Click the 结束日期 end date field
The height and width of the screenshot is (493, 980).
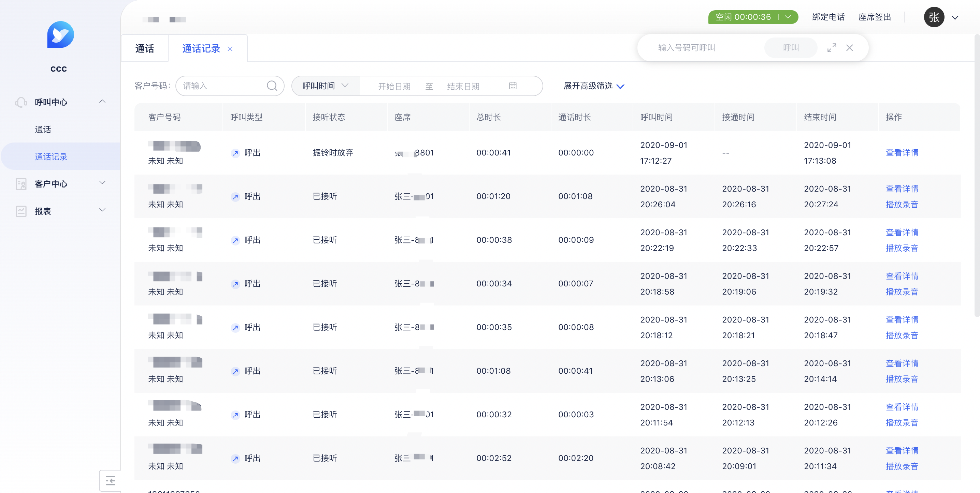[x=463, y=86]
